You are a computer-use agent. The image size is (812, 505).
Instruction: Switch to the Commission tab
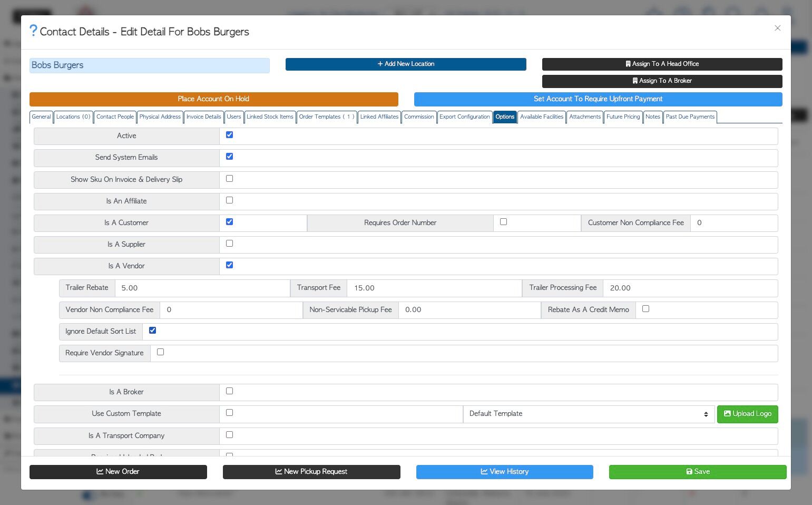pos(419,117)
